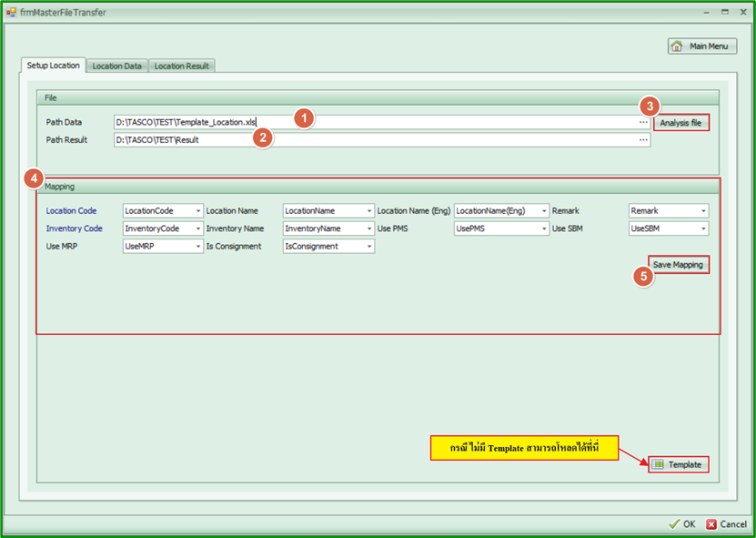756x538 pixels.
Task: Select the Setup Location tab
Action: [x=53, y=66]
